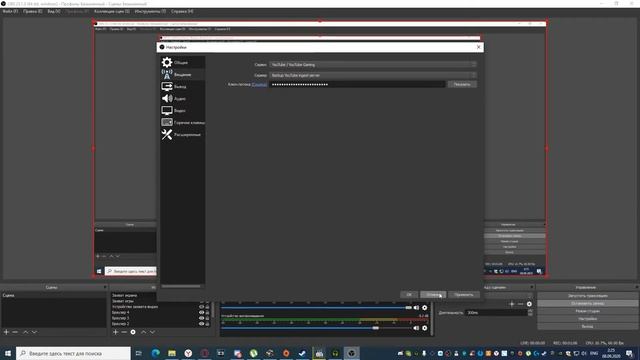Toggle the eye icon for Браузер 4

point(201,312)
